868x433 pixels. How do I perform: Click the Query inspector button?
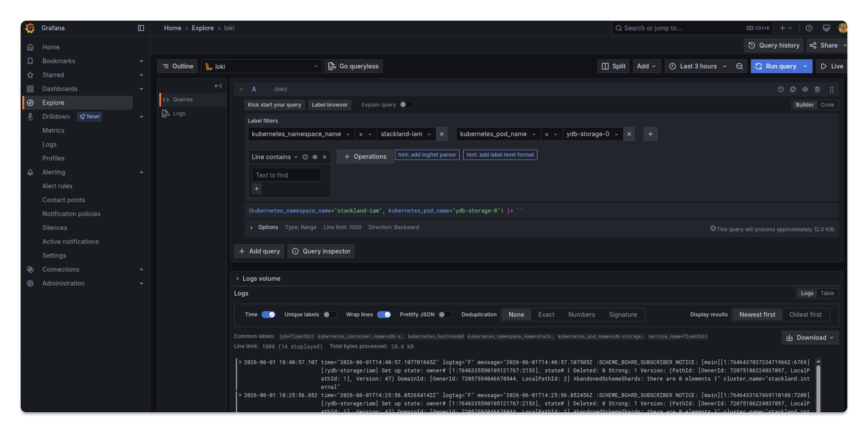[x=321, y=251]
